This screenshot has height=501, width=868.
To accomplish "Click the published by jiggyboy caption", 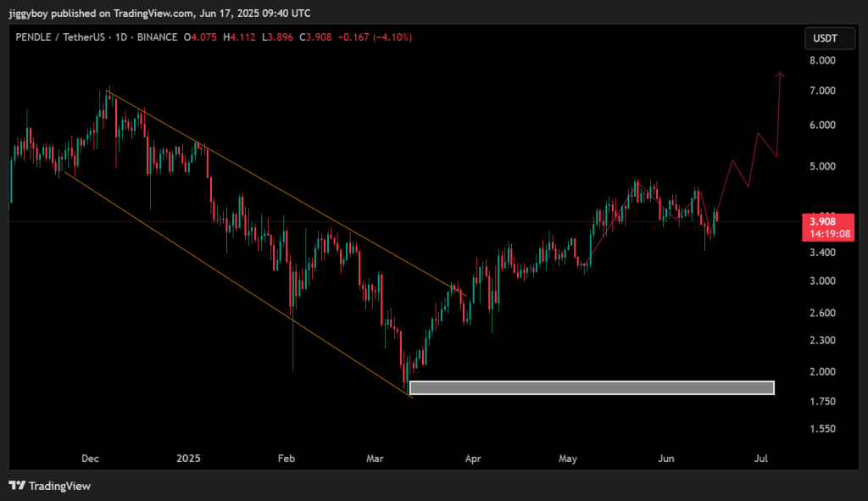I will pyautogui.click(x=159, y=14).
